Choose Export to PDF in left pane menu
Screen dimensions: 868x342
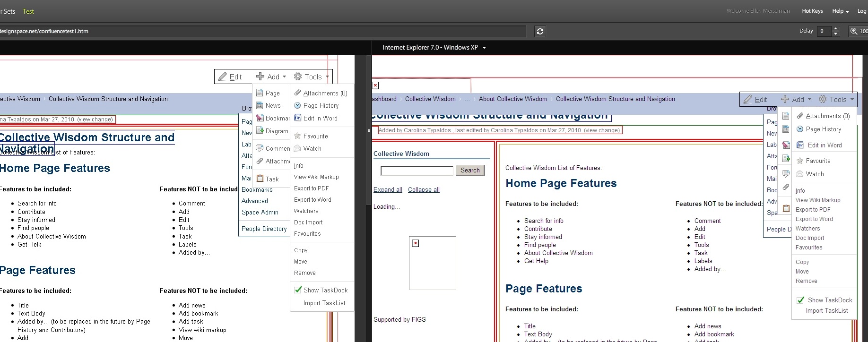point(311,188)
